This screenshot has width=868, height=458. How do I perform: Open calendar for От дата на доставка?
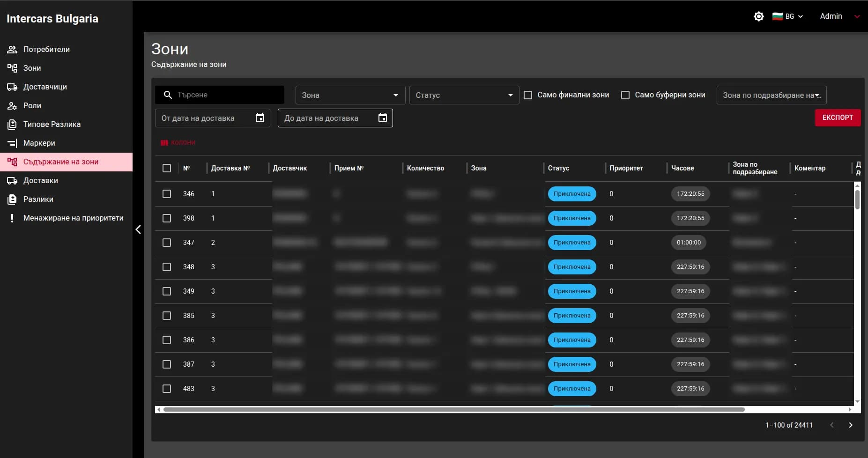[260, 118]
